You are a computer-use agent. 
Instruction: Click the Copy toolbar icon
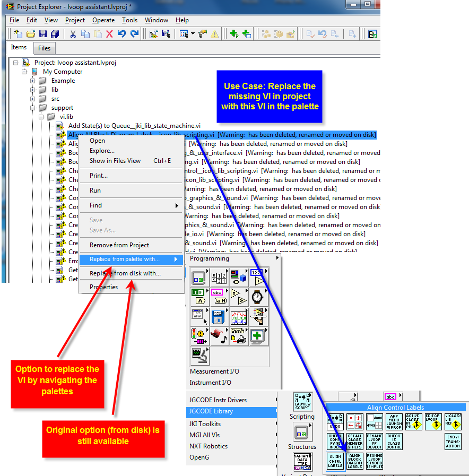click(85, 33)
